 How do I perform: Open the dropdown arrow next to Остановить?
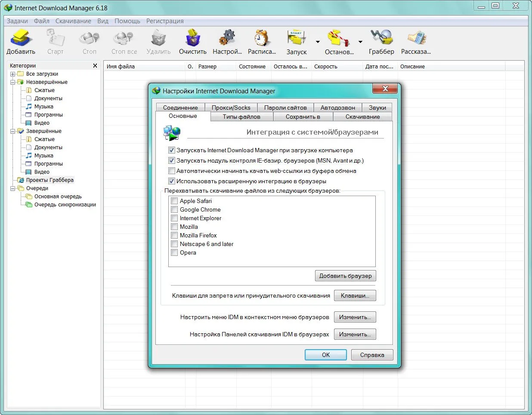pos(360,42)
